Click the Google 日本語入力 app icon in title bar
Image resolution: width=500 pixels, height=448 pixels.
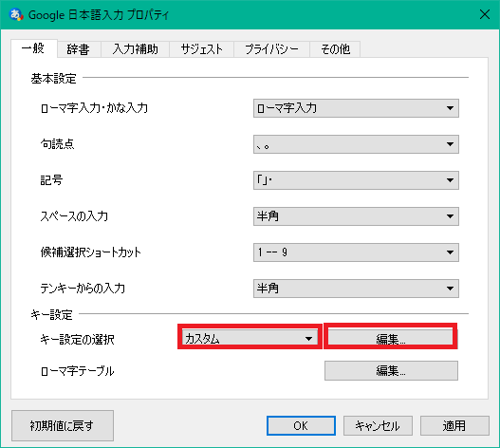(x=16, y=14)
